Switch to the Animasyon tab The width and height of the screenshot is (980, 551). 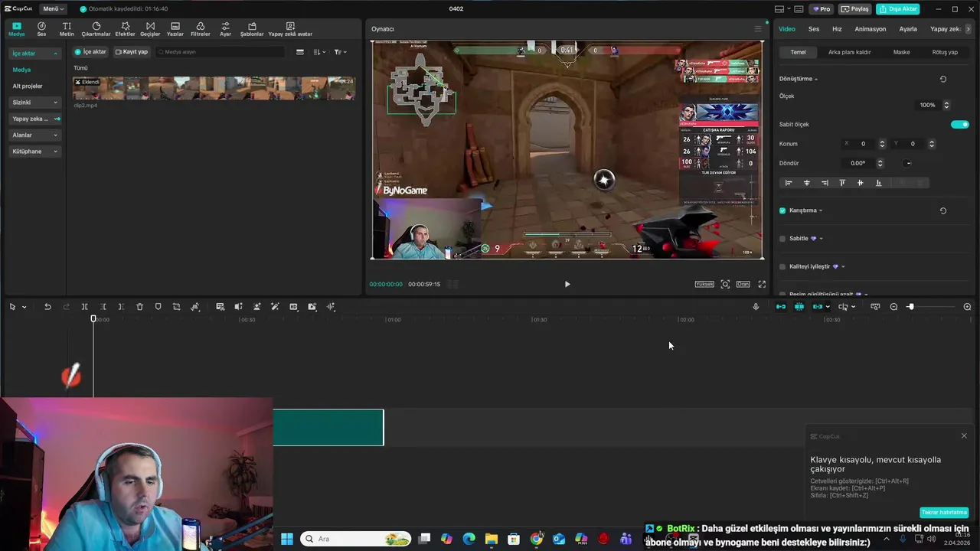pos(871,29)
